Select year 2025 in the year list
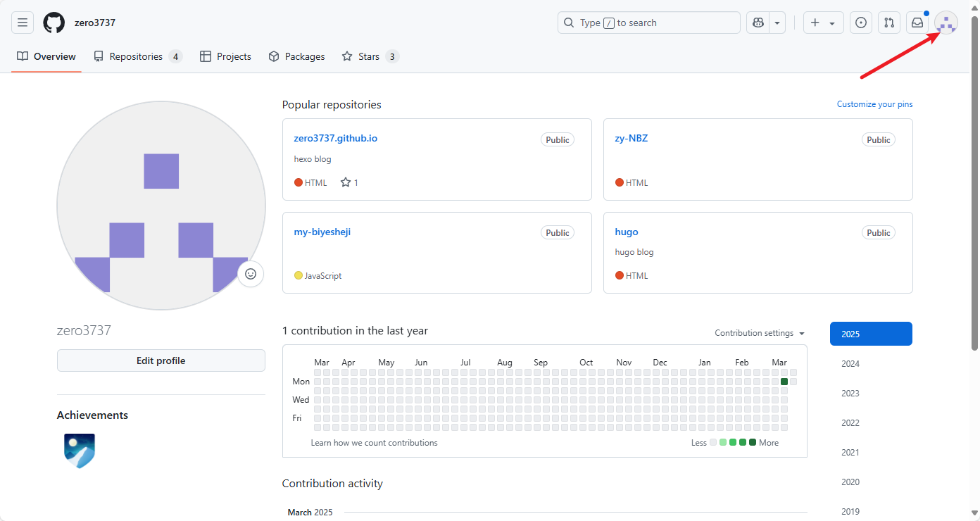 [x=871, y=334]
